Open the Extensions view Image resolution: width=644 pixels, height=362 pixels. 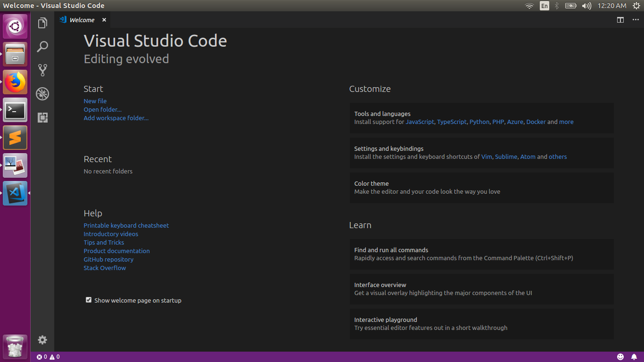click(42, 117)
